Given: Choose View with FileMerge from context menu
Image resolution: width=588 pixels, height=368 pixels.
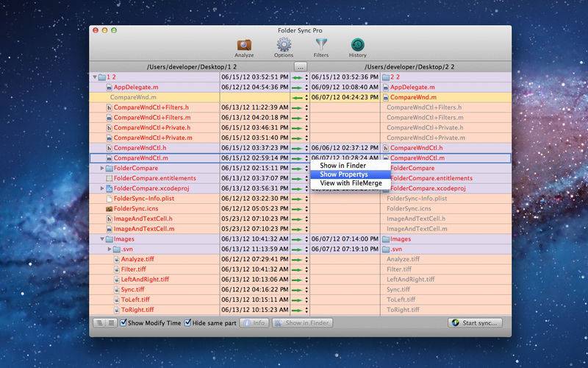Looking at the screenshot, I should [x=351, y=183].
